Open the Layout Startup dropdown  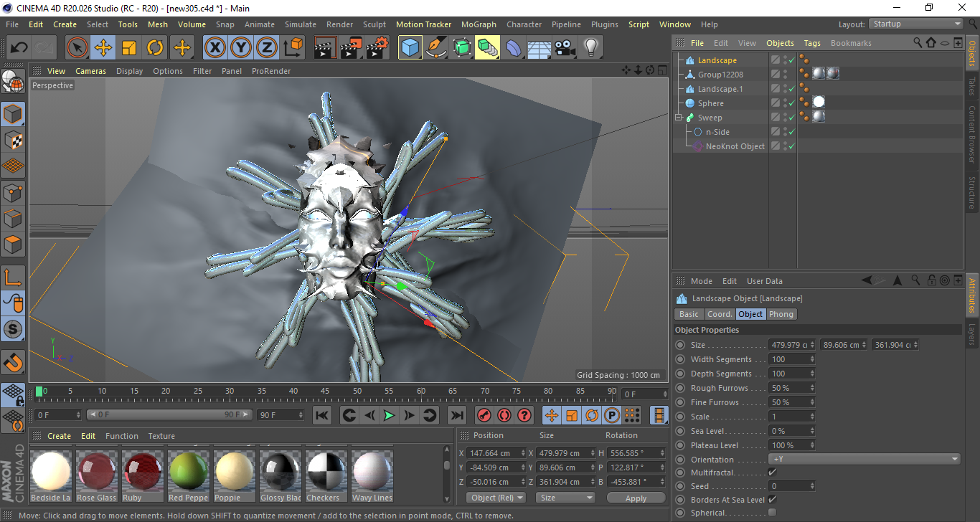click(916, 24)
